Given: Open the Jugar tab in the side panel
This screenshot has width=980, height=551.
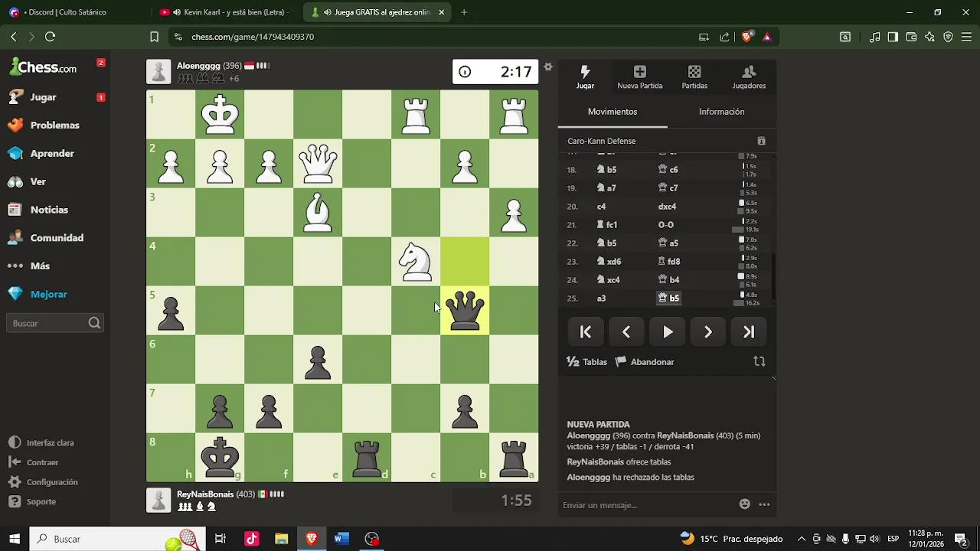Looking at the screenshot, I should pos(585,77).
